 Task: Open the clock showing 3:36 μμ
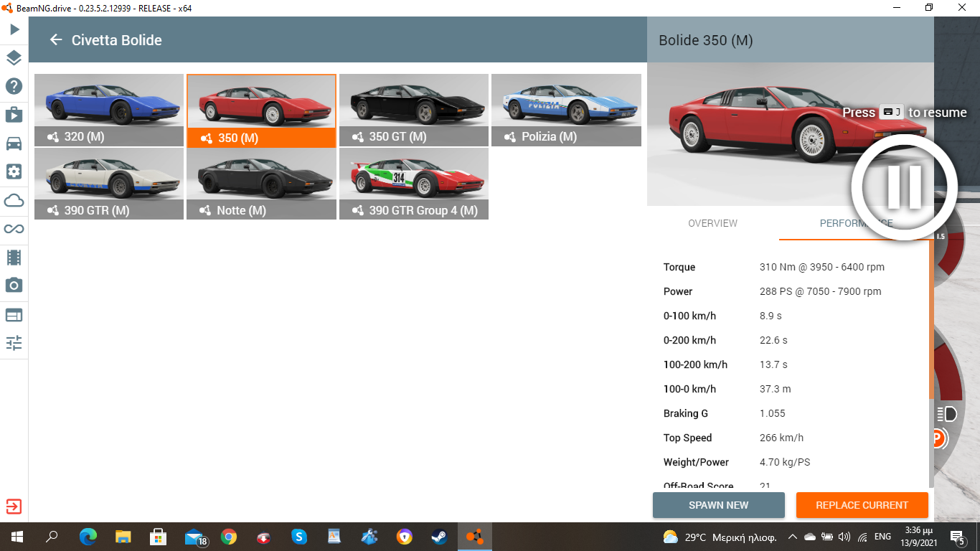tap(918, 537)
